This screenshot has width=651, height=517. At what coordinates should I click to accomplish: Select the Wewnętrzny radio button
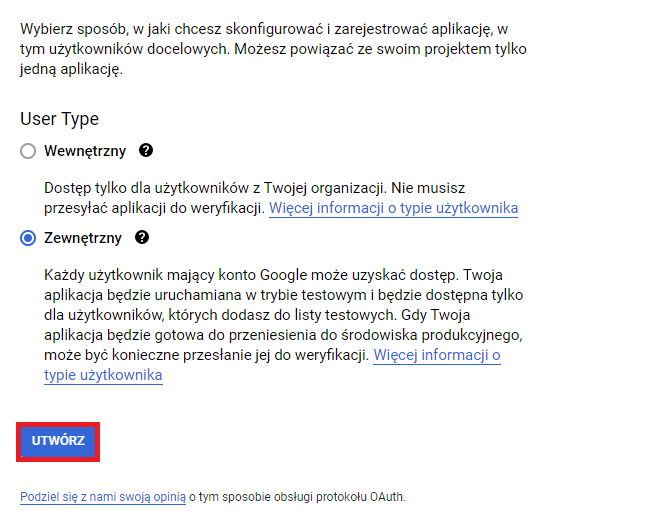click(28, 151)
